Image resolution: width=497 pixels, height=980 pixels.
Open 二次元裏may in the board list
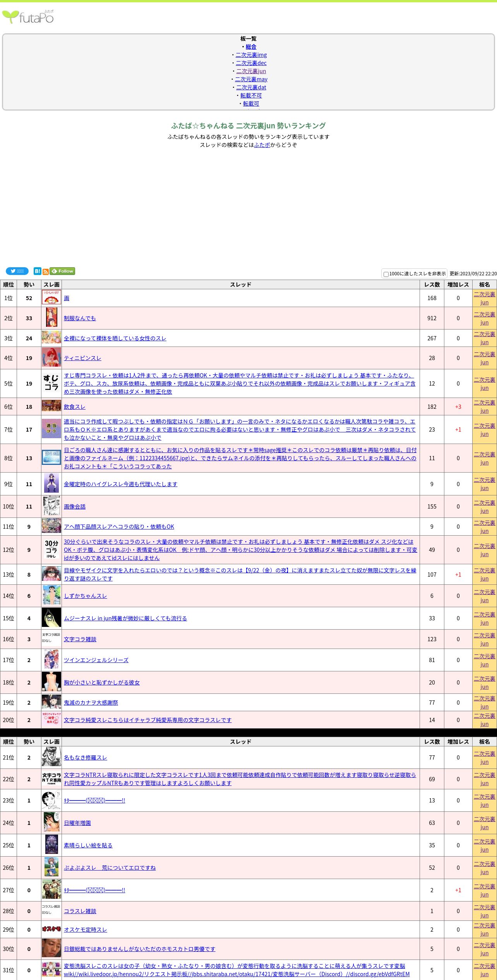click(251, 79)
